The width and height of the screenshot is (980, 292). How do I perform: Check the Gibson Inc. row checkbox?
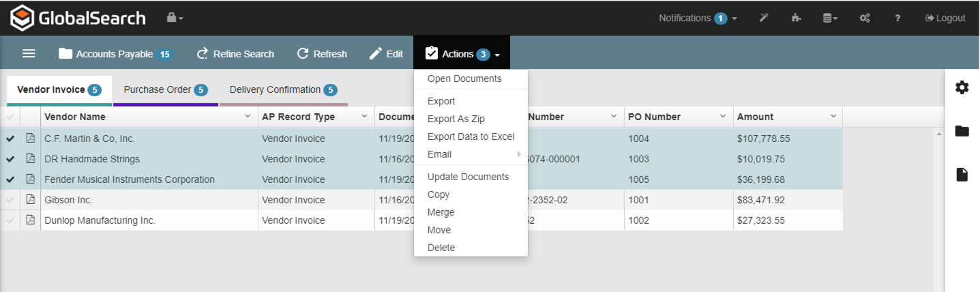10,200
